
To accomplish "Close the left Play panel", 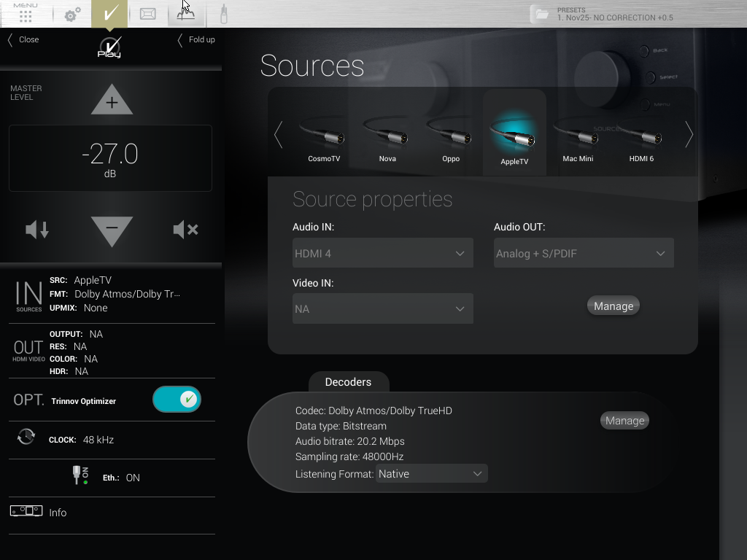I will coord(23,39).
